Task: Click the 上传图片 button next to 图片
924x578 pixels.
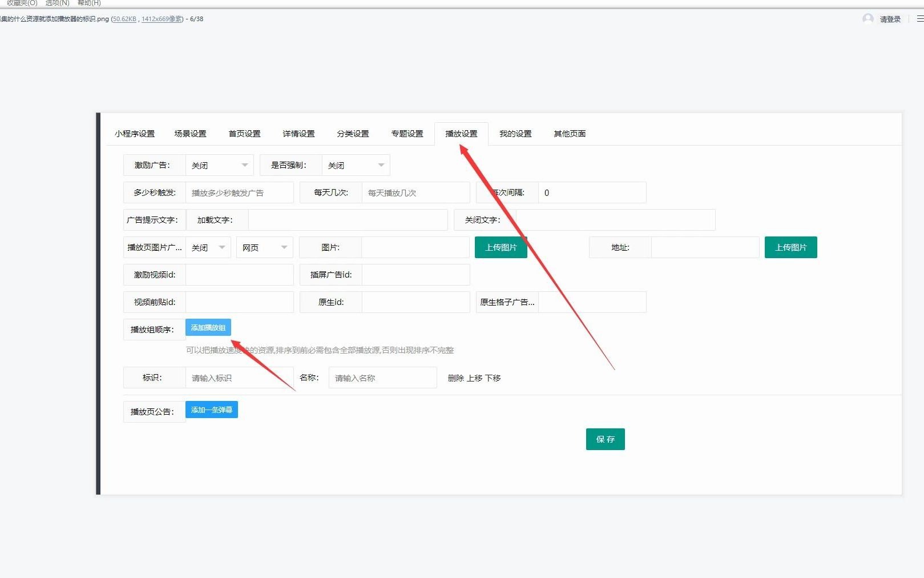Action: [501, 247]
